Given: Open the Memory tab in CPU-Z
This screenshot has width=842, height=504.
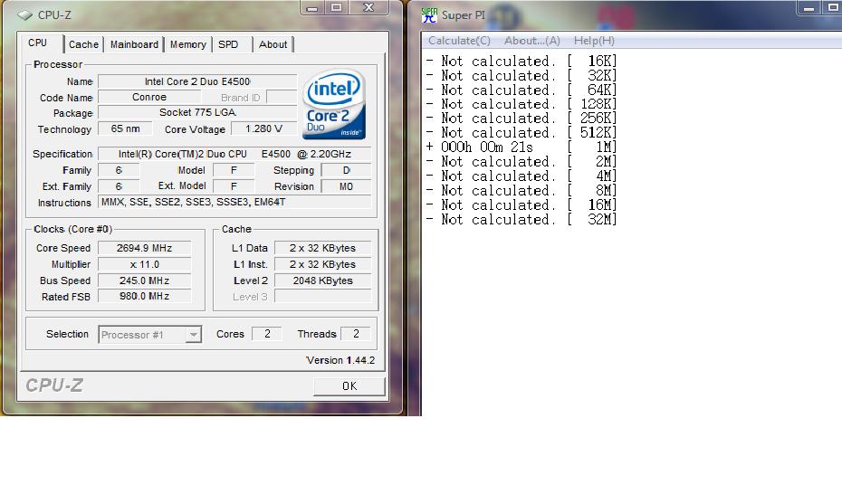Looking at the screenshot, I should pyautogui.click(x=188, y=44).
